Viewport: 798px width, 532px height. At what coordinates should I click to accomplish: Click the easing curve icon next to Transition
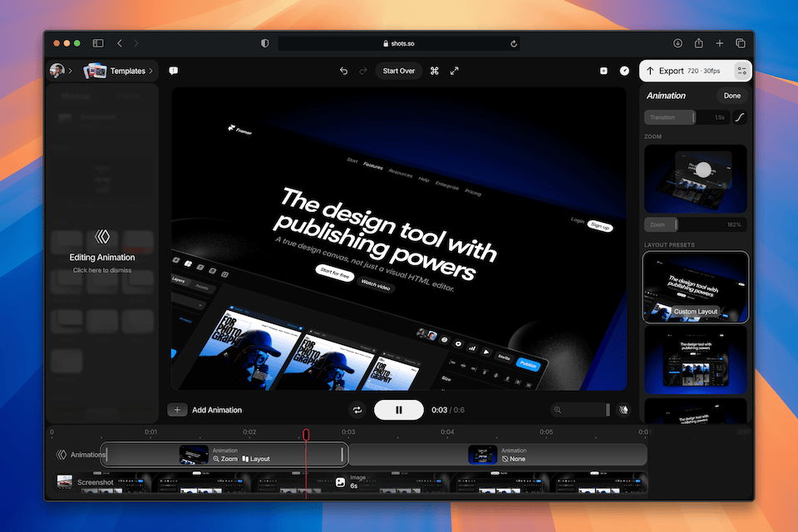(739, 117)
